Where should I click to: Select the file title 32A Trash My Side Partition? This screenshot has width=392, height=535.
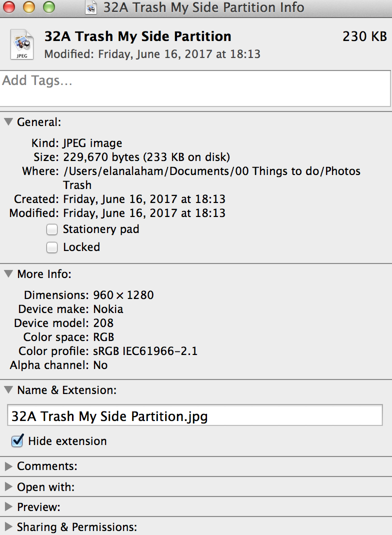click(x=138, y=36)
